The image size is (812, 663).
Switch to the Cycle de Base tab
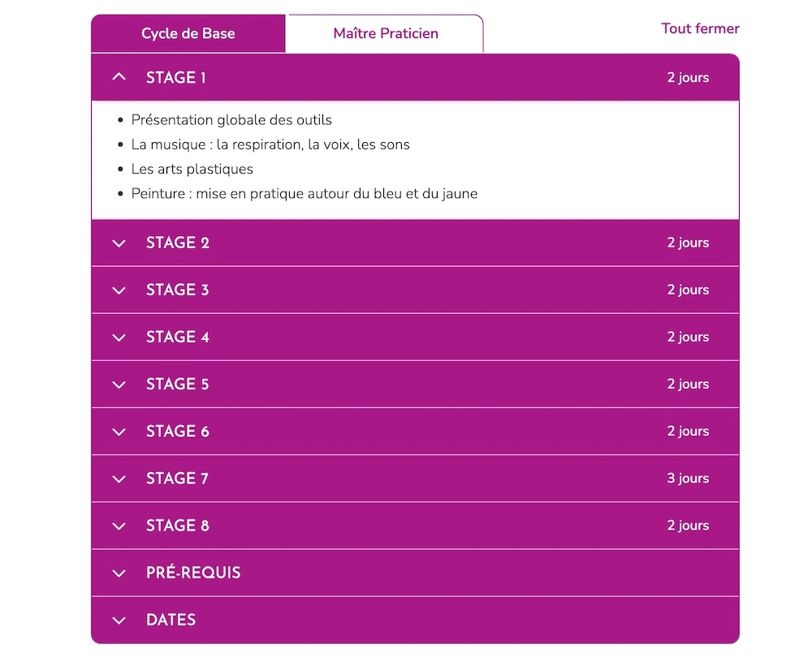tap(188, 33)
